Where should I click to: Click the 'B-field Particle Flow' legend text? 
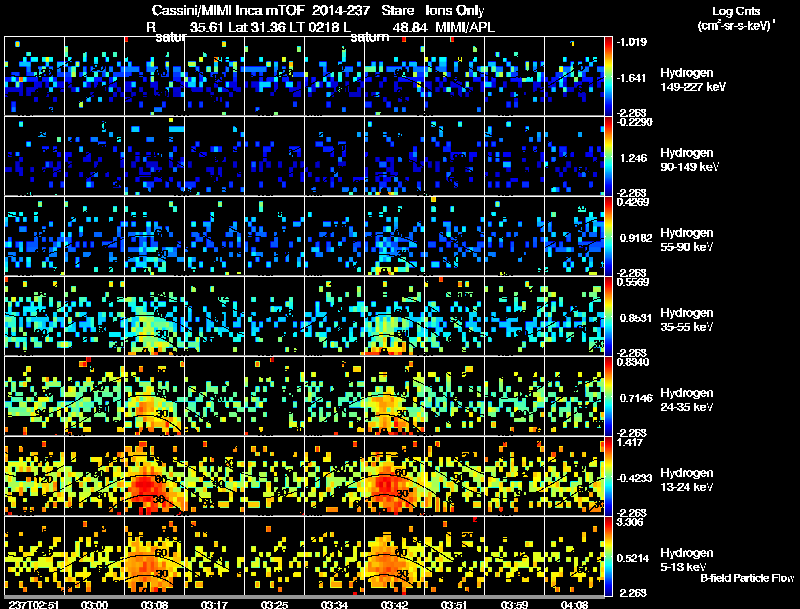click(747, 578)
